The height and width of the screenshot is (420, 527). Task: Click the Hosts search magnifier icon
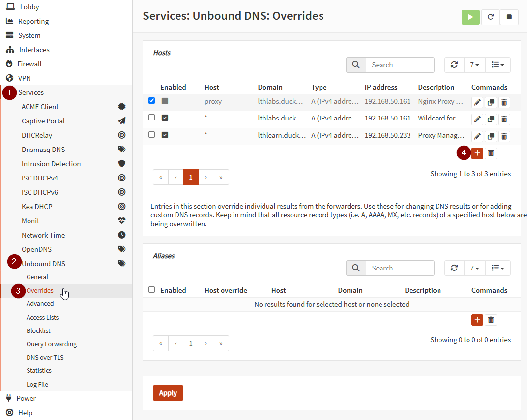[356, 65]
